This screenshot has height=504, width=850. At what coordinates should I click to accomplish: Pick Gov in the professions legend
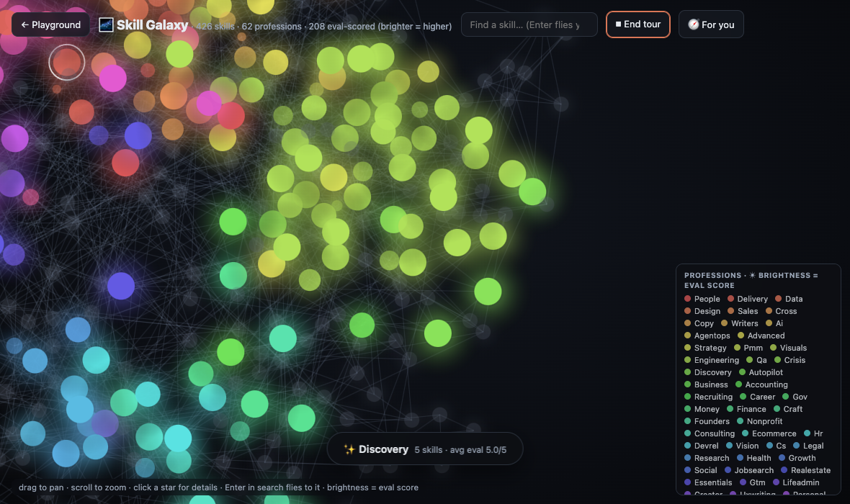tap(795, 397)
